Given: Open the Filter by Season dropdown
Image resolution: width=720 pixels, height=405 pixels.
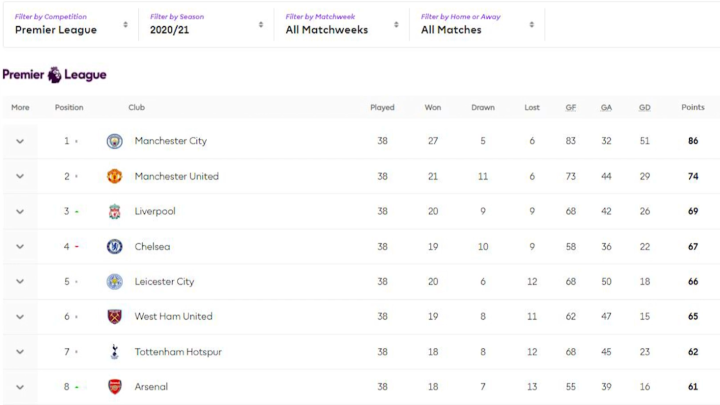Looking at the screenshot, I should (206, 24).
